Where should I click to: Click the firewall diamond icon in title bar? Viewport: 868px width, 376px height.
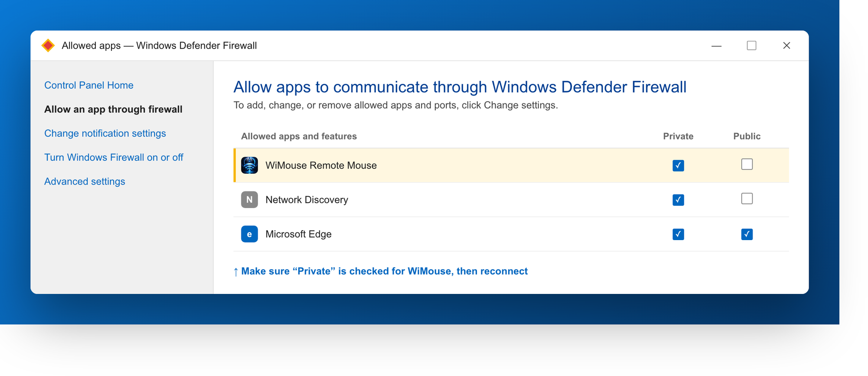coord(48,45)
